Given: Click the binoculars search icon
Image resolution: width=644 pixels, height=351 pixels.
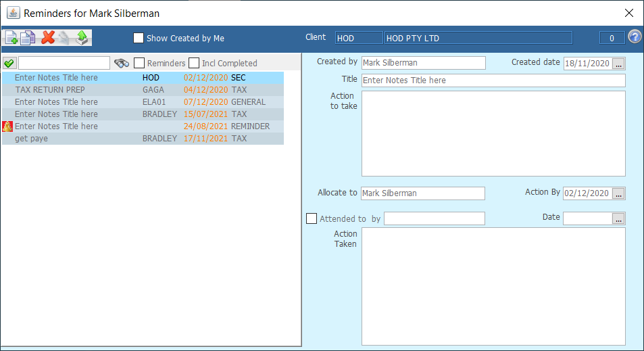Looking at the screenshot, I should 122,63.
